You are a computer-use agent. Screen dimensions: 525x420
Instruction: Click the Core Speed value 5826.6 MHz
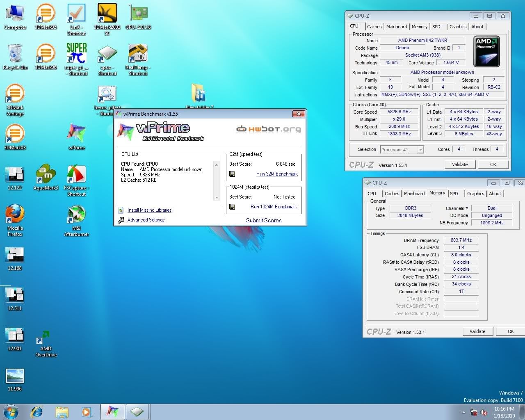[x=399, y=112]
